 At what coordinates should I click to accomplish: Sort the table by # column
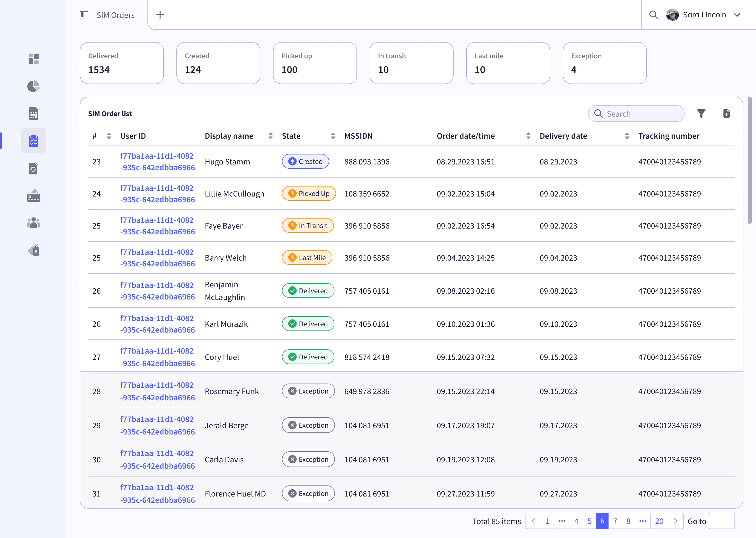109,136
